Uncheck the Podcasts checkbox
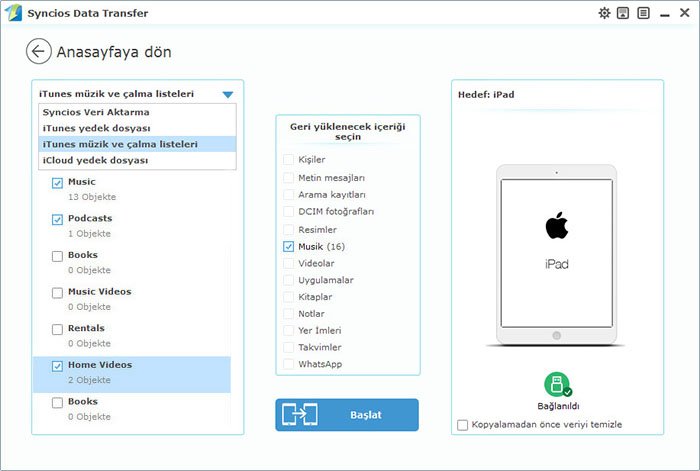The height and width of the screenshot is (471, 700). coord(57,220)
